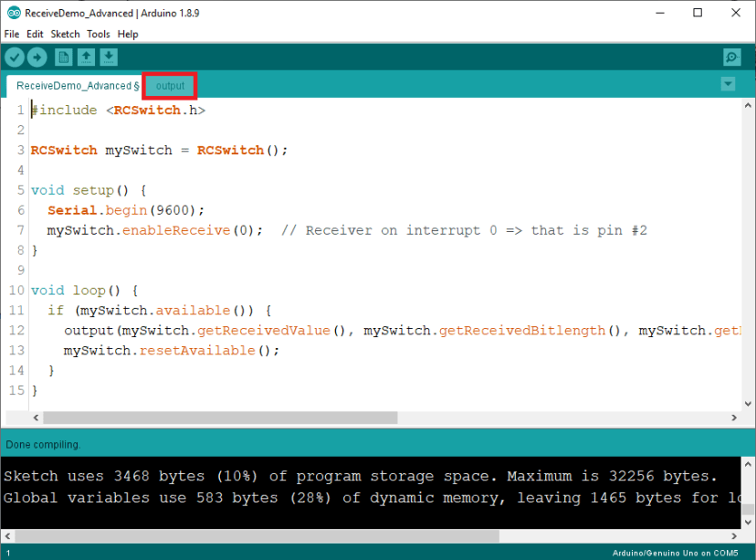
Task: Open a sketch via the up-arrow toolbar icon
Action: [86, 57]
